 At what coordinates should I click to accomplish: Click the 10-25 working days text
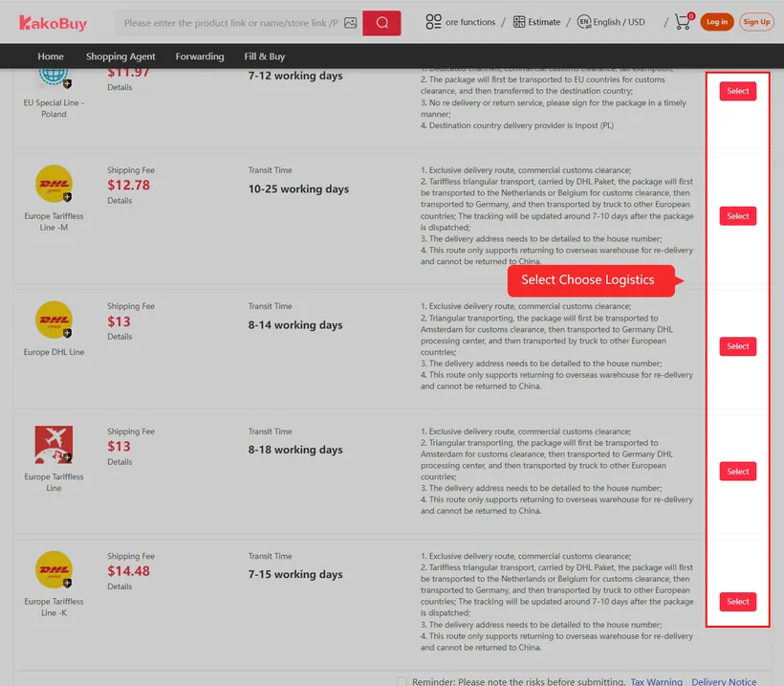(x=298, y=189)
